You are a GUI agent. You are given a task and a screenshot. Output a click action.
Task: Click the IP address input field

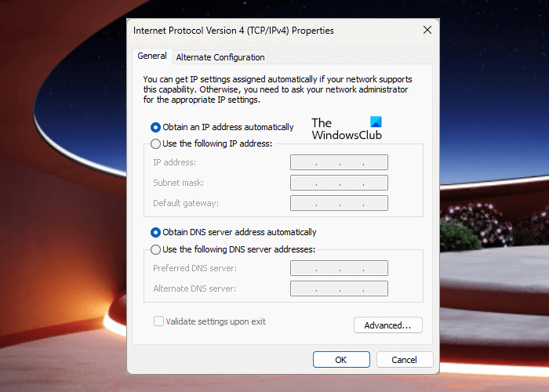point(339,162)
